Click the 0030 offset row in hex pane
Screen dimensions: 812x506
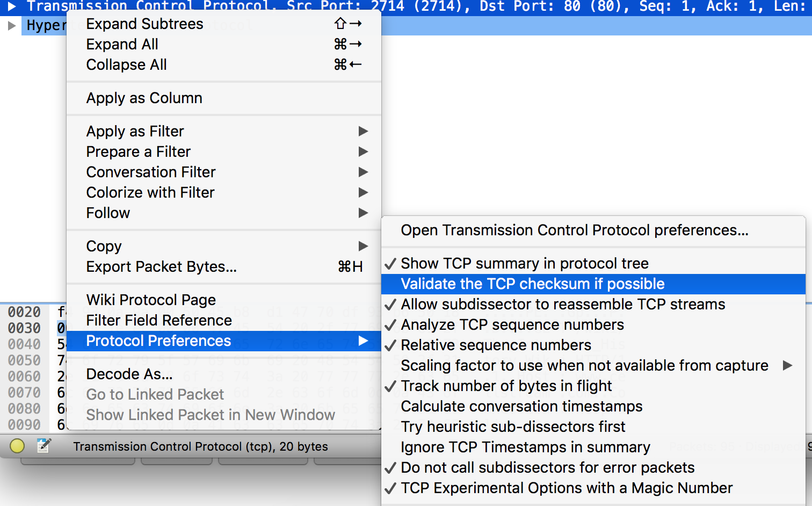click(x=24, y=328)
